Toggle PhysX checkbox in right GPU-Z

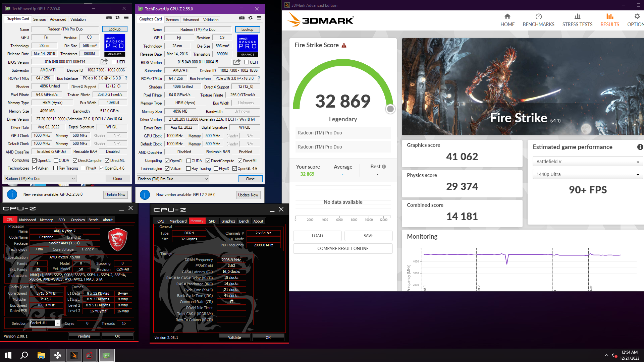pos(216,169)
